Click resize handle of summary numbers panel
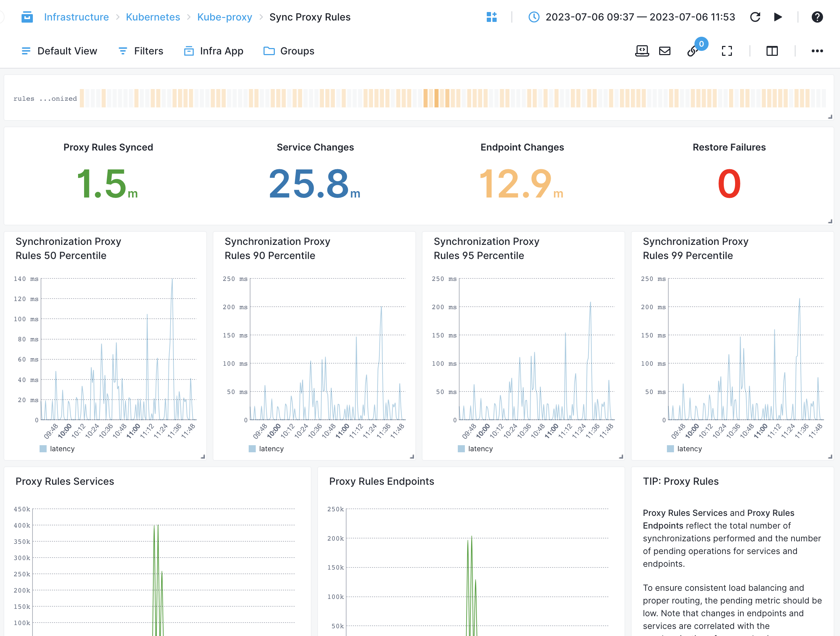840x636 pixels. (830, 221)
